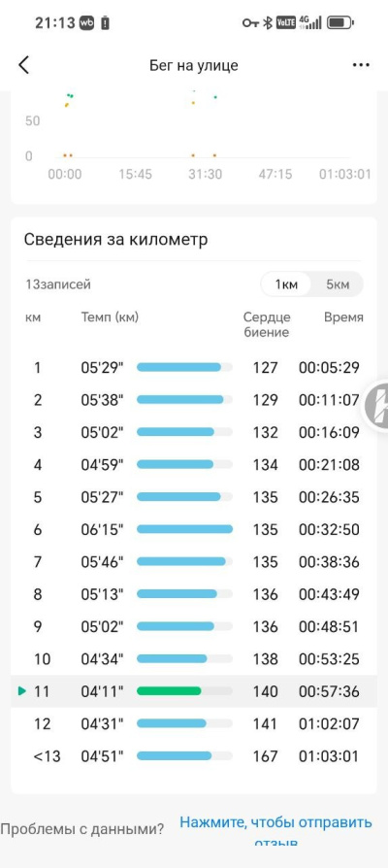Switch split view to 5км

[338, 285]
